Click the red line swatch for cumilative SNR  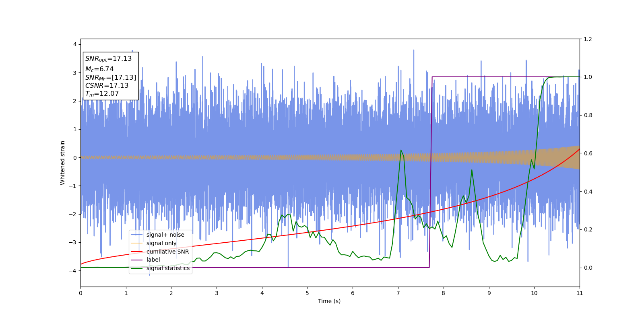[x=137, y=252]
